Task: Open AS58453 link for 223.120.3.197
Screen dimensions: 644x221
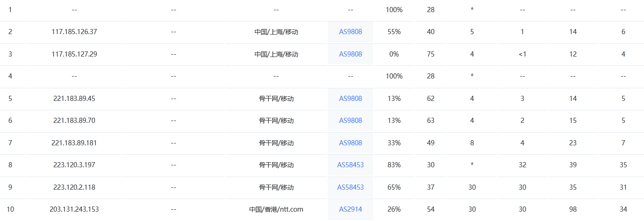Action: click(x=350, y=165)
